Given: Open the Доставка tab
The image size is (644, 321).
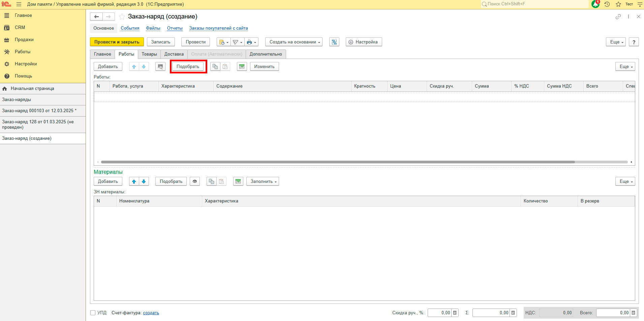Looking at the screenshot, I should click(174, 54).
